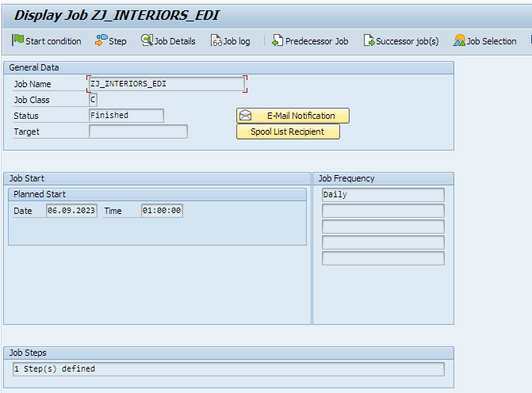Viewport: 532px width, 393px height.
Task: Select the planned start Date field
Action: click(x=71, y=211)
